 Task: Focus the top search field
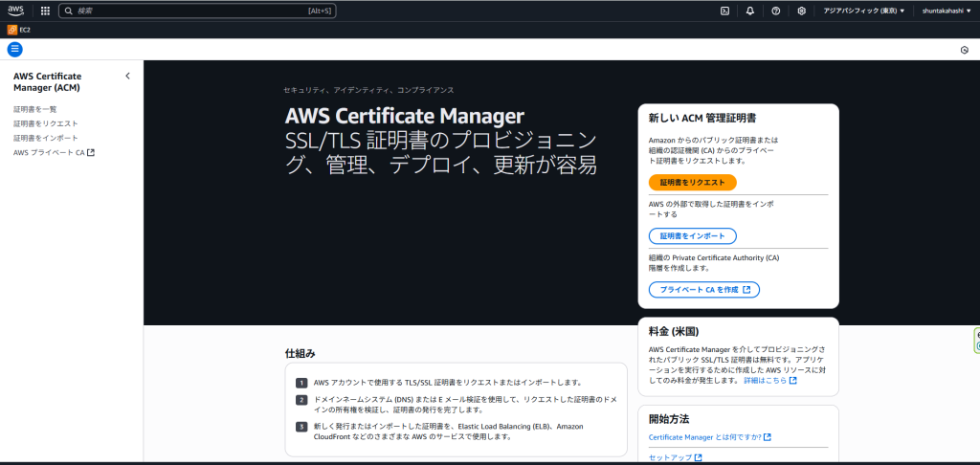tap(197, 11)
